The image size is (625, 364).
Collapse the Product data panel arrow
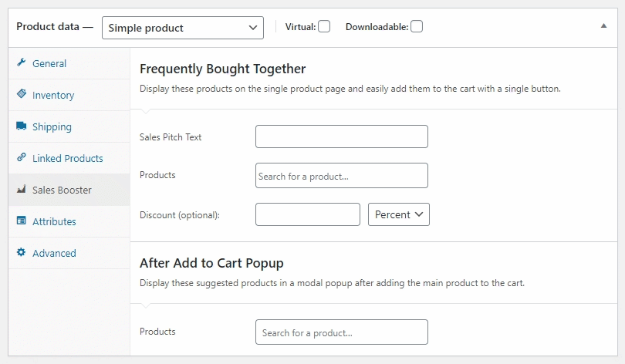pyautogui.click(x=604, y=26)
